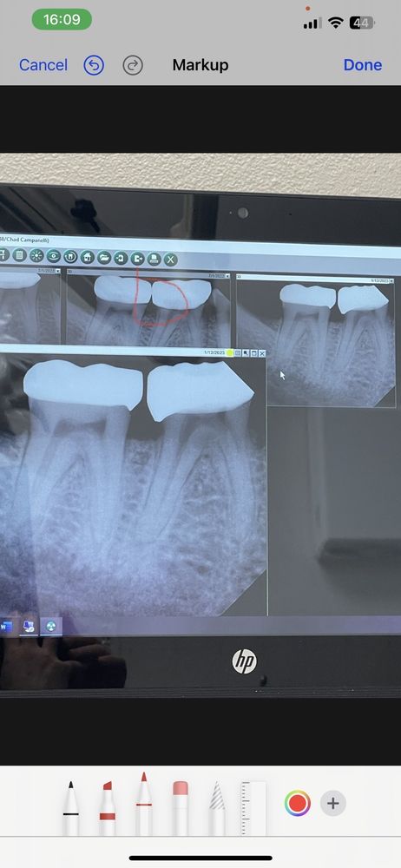
Task: Close the 1/12/2023 X-ray window
Action: click(x=262, y=352)
